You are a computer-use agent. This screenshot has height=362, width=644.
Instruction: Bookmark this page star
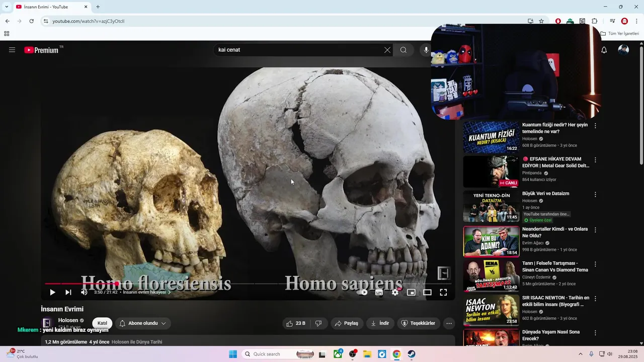coord(541,21)
